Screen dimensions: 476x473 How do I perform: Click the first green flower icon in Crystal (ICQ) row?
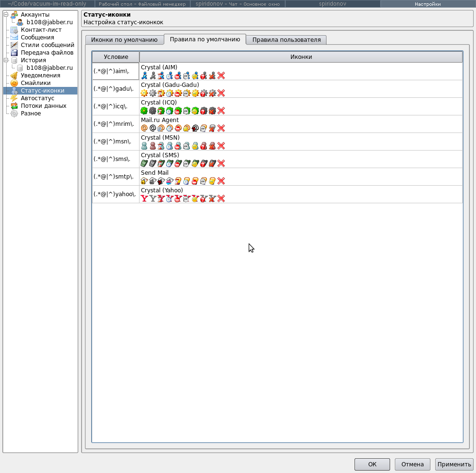144,111
